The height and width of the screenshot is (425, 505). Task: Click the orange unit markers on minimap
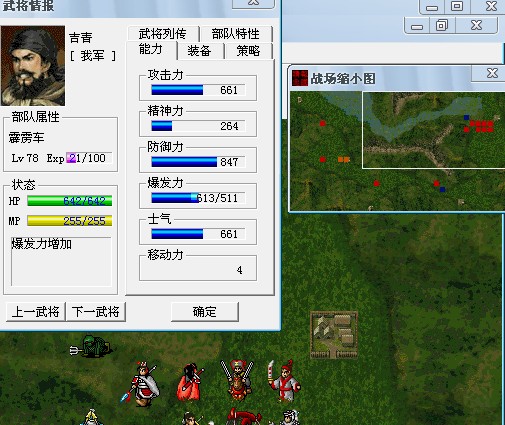pyautogui.click(x=344, y=160)
